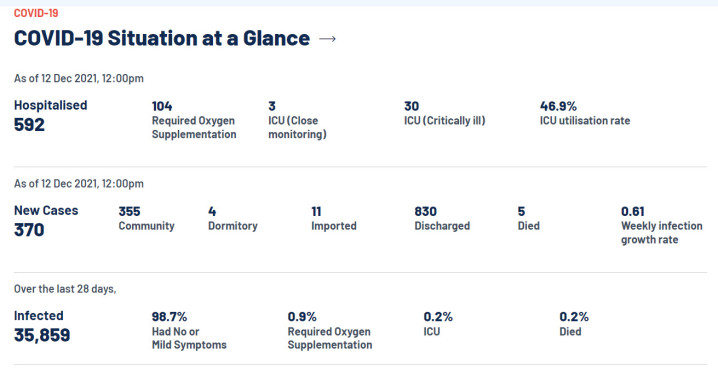Image resolution: width=718 pixels, height=370 pixels.
Task: Select the Hospitalised 592 statistic
Action: (50, 116)
